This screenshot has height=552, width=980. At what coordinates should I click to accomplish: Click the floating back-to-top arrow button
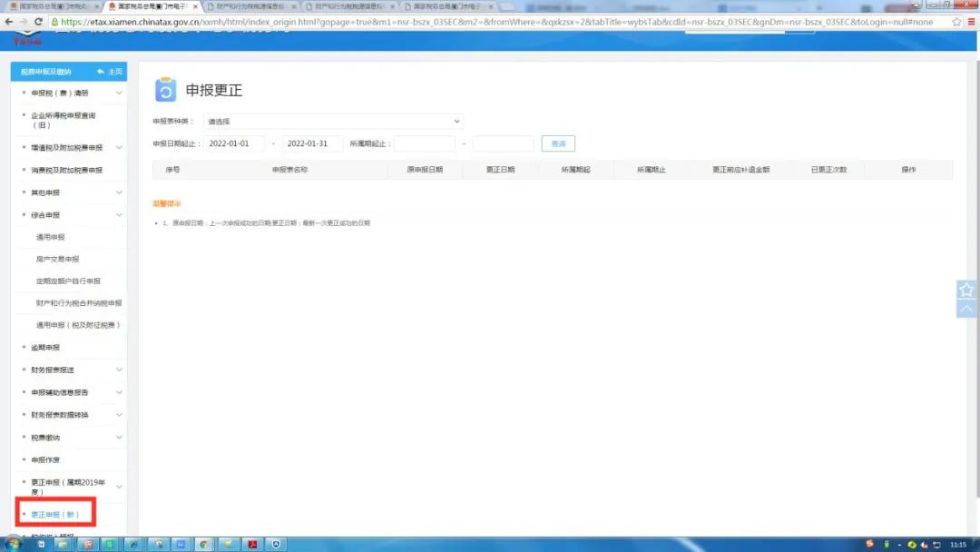[x=966, y=309]
